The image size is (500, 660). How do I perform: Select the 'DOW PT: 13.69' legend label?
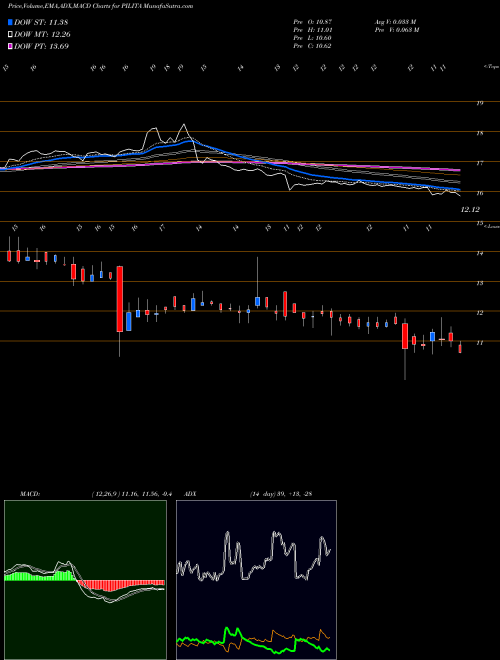(41, 46)
